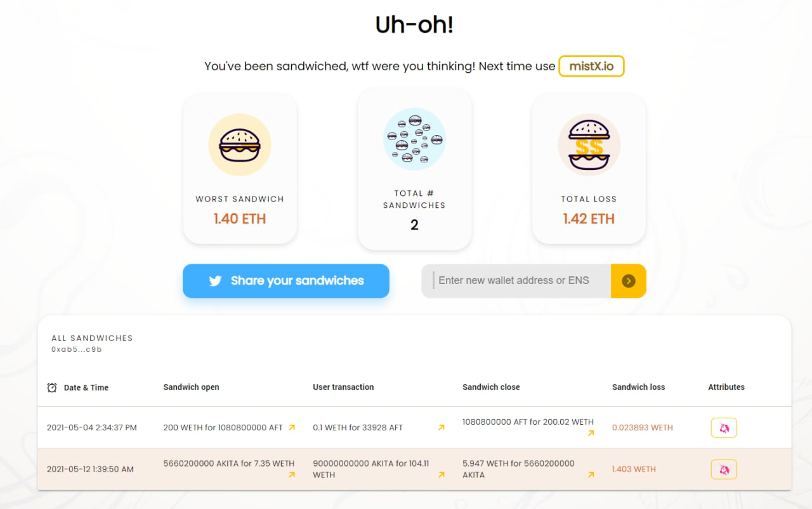The width and height of the screenshot is (812, 509).
Task: Click the Total Loss dollar burger icon
Action: tap(589, 145)
